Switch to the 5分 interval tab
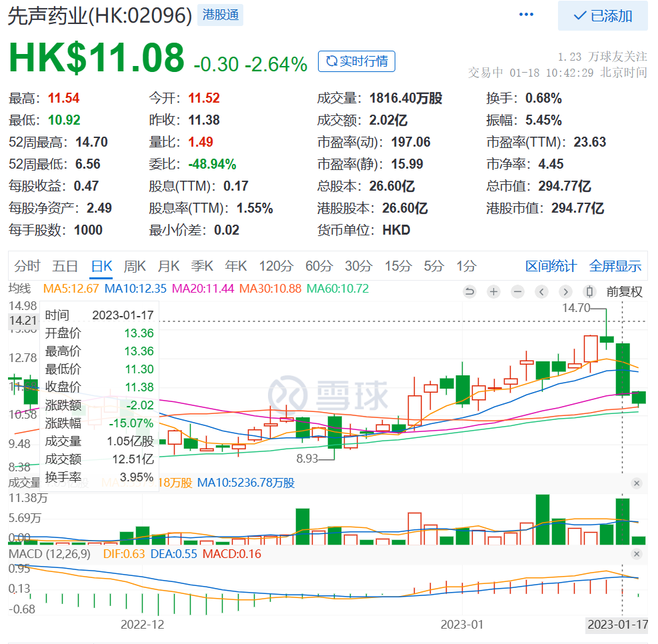Screen dimensions: 658x644 point(433,266)
